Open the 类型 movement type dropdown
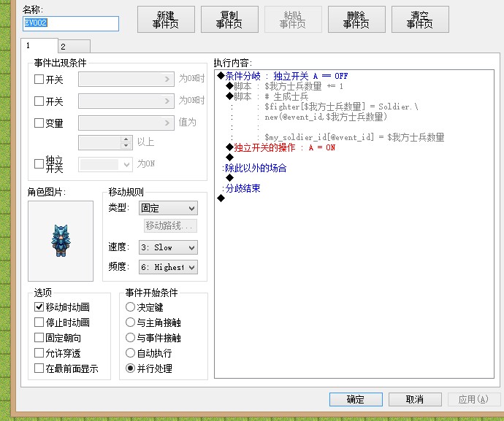 tap(168, 208)
